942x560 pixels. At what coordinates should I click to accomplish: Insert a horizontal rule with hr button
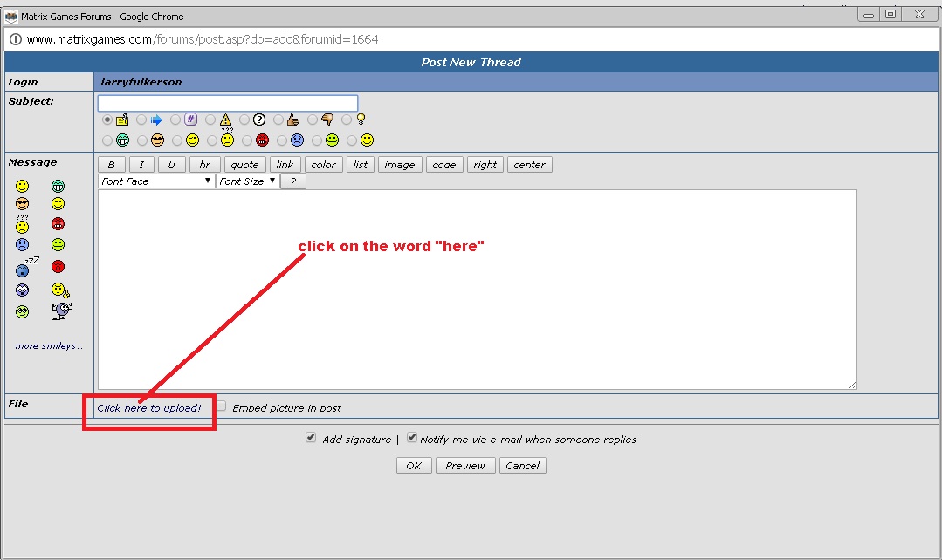click(x=205, y=165)
